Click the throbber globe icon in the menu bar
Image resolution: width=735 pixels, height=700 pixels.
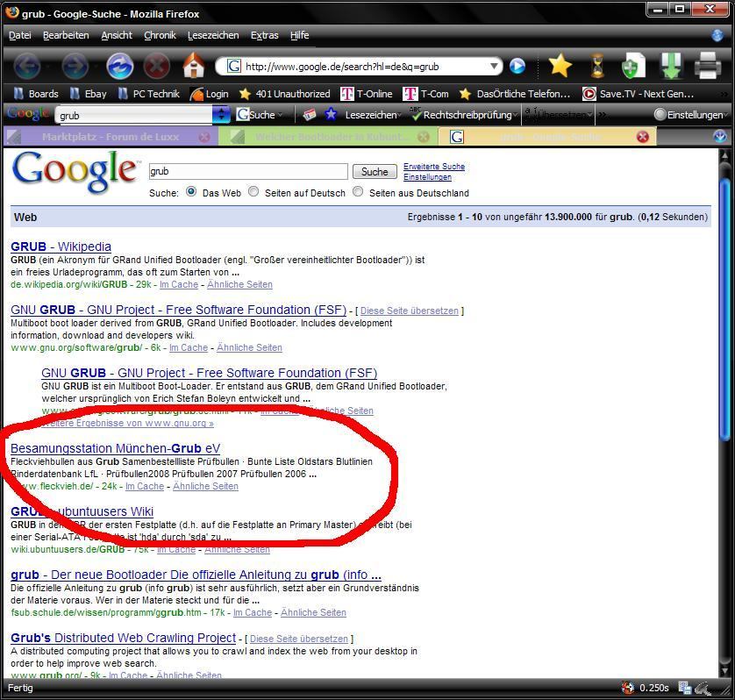[717, 35]
